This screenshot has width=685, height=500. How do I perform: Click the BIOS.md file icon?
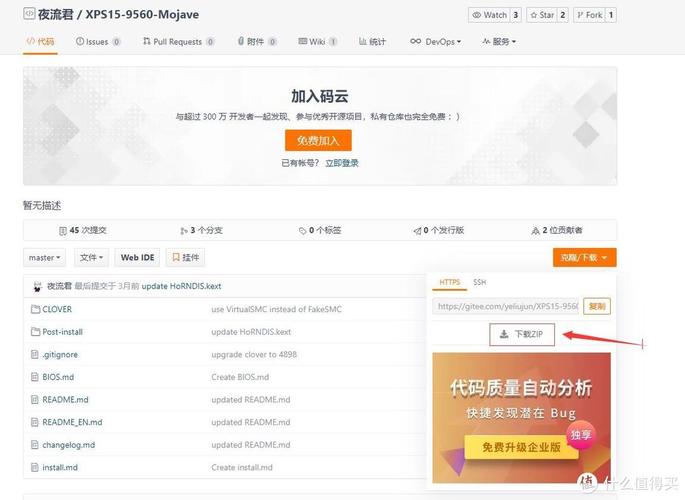[x=35, y=377]
